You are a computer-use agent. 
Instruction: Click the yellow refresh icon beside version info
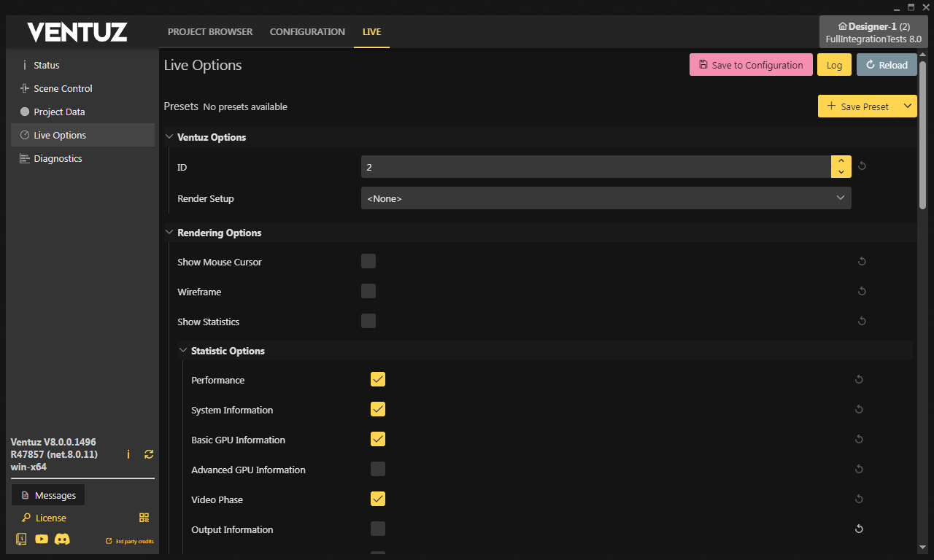149,454
